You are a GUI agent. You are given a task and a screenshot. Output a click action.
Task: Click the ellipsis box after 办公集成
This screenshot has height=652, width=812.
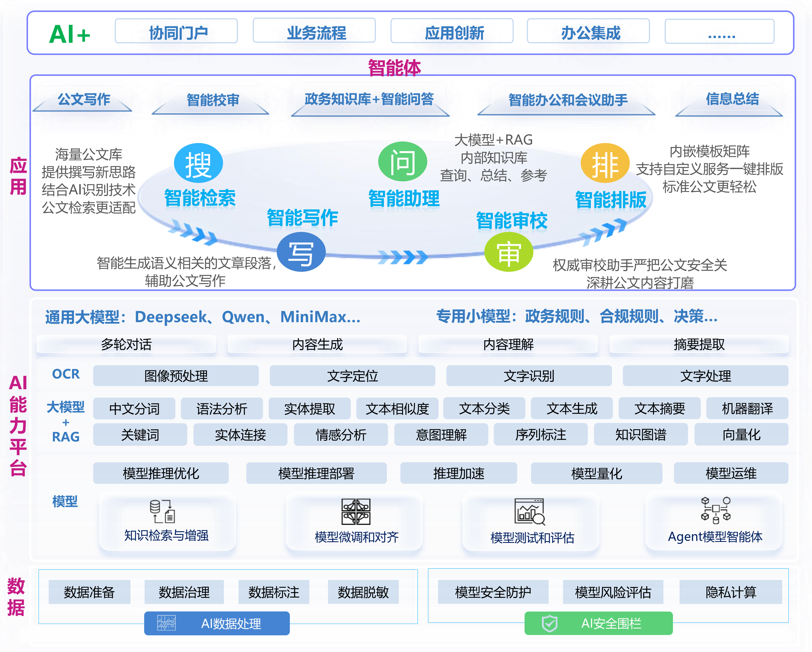point(720,32)
